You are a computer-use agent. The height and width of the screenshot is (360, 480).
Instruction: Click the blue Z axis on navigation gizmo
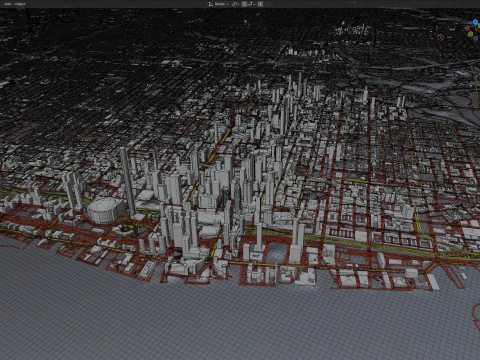[475, 22]
